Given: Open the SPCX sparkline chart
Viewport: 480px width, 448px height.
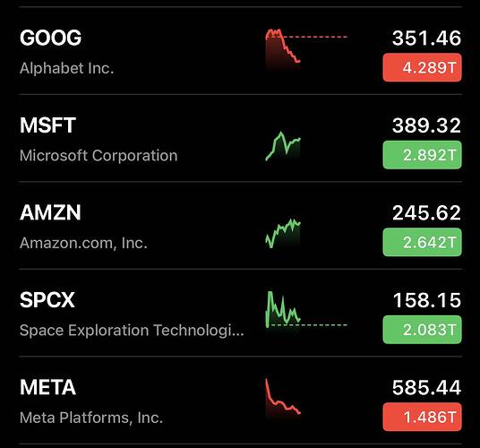Looking at the screenshot, I should click(306, 311).
